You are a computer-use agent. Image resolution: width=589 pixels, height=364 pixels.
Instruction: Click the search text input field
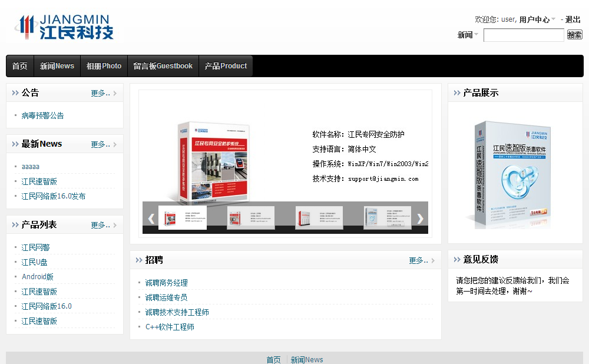coord(524,35)
